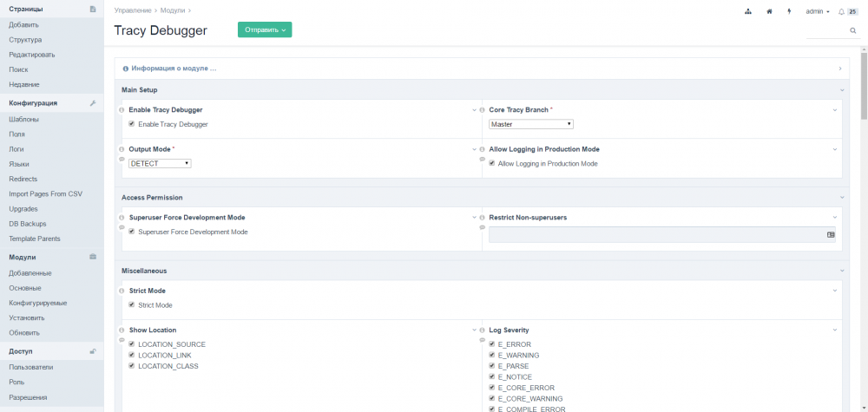Show info for Core Tracy Branch field
Image resolution: width=868 pixels, height=412 pixels.
point(482,110)
